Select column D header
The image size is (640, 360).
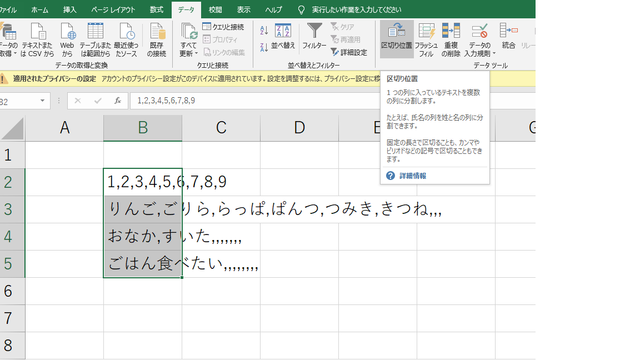[299, 128]
